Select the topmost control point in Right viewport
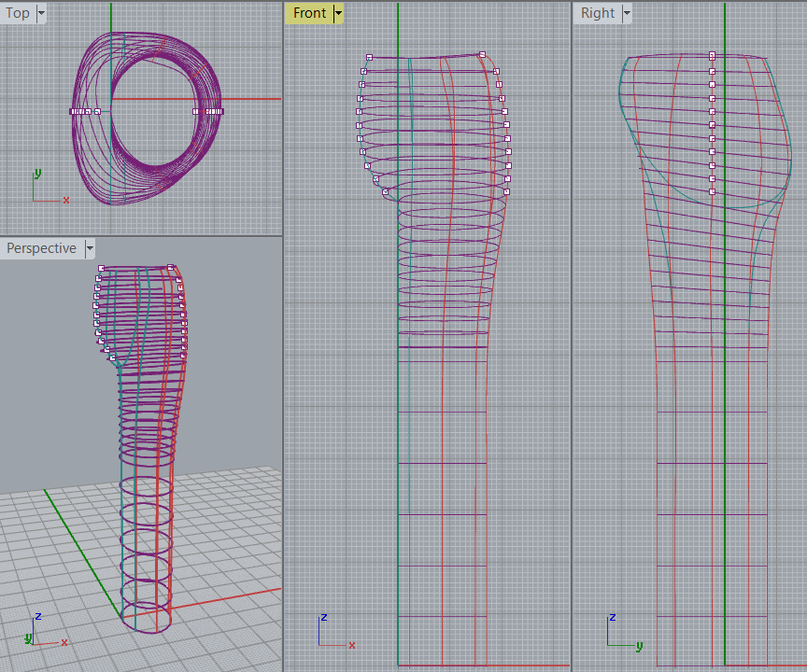 point(712,55)
